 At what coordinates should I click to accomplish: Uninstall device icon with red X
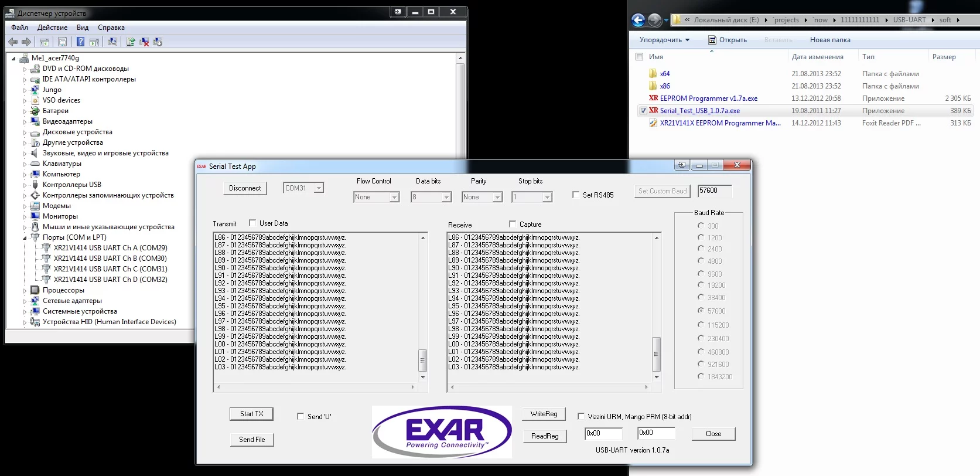point(144,42)
